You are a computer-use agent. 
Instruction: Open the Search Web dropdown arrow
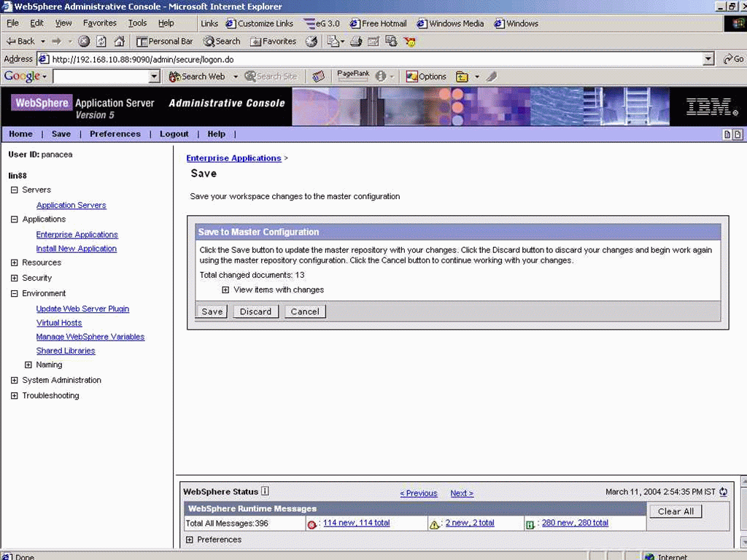click(x=236, y=76)
